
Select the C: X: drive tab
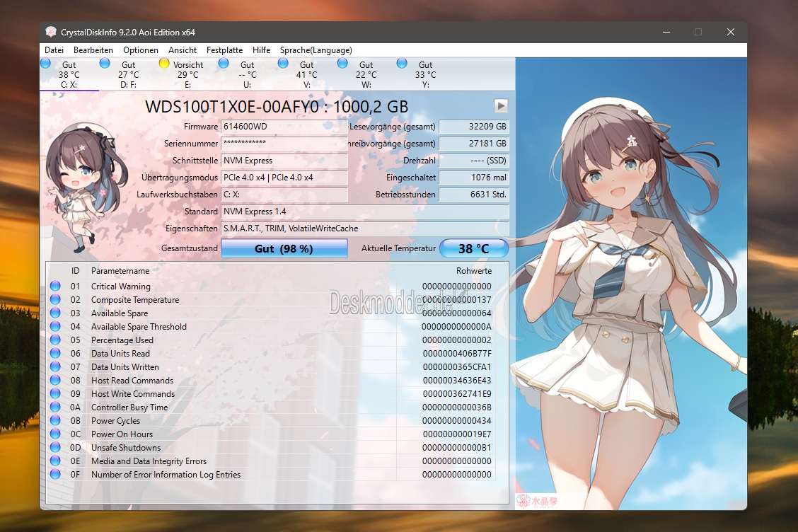(69, 74)
